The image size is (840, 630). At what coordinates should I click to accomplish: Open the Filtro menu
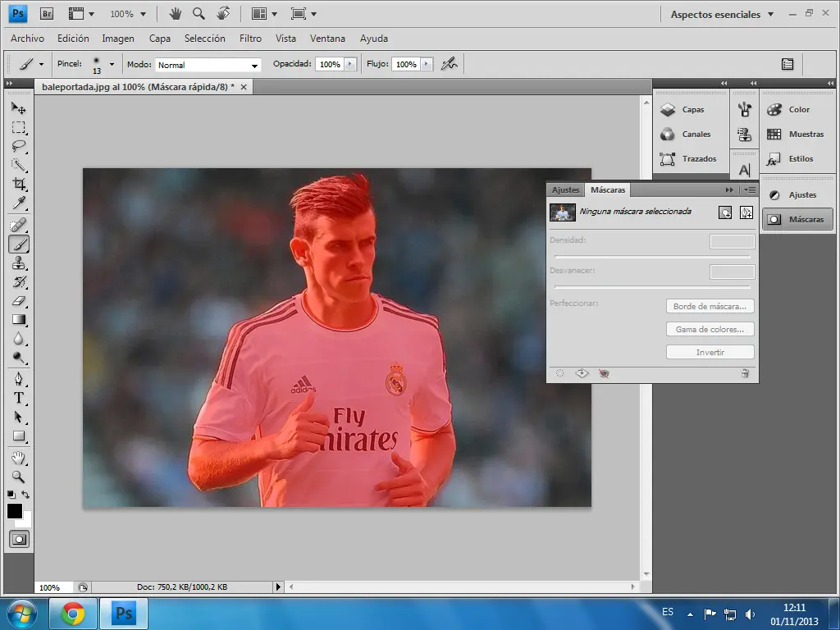tap(250, 39)
